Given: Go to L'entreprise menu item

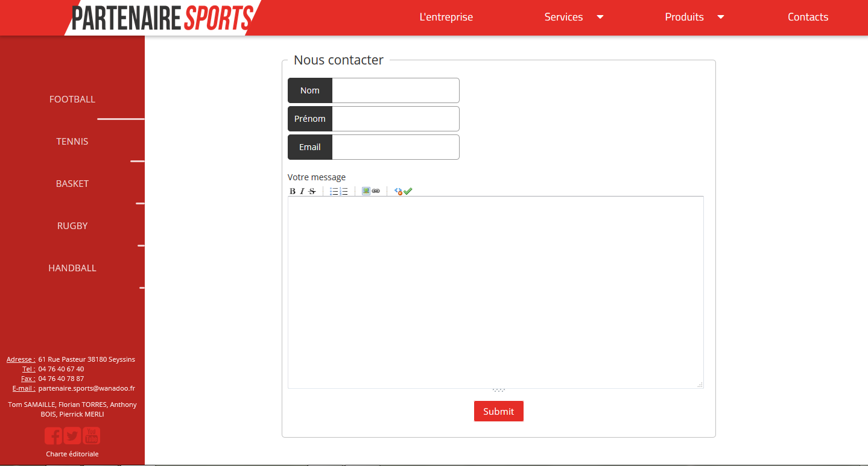Looking at the screenshot, I should pyautogui.click(x=446, y=17).
